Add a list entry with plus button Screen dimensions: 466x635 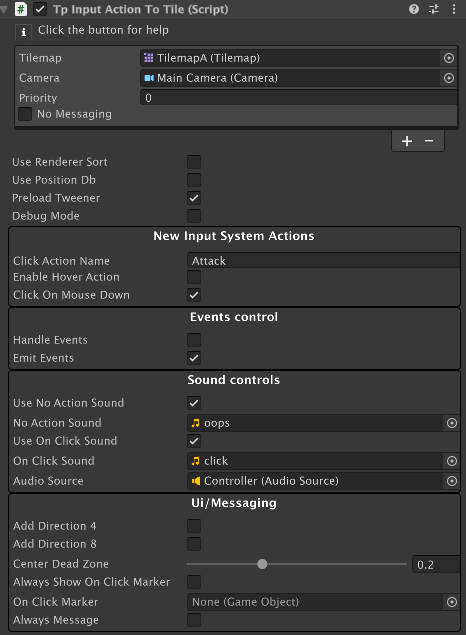407,141
